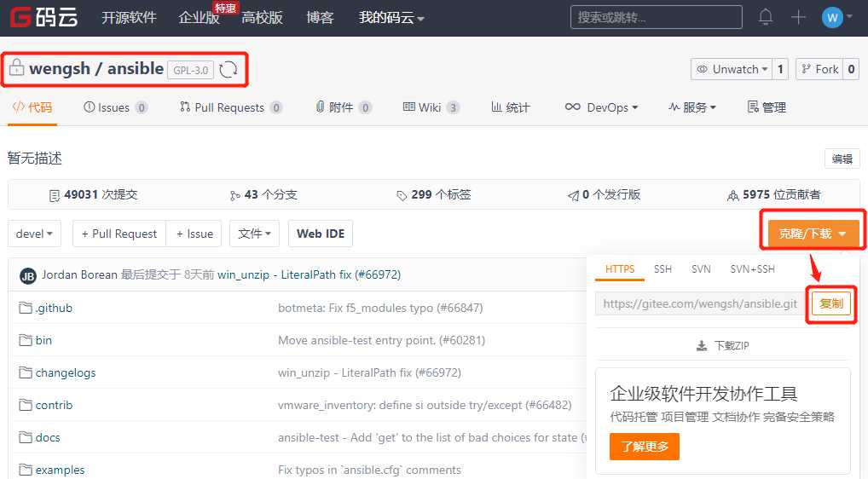
Task: Expand the DevOps menu
Action: click(601, 107)
